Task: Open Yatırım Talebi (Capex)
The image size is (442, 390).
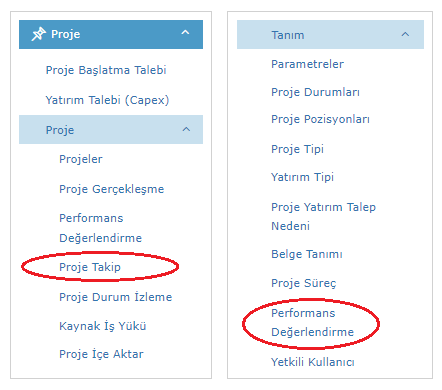Action: click(x=107, y=100)
